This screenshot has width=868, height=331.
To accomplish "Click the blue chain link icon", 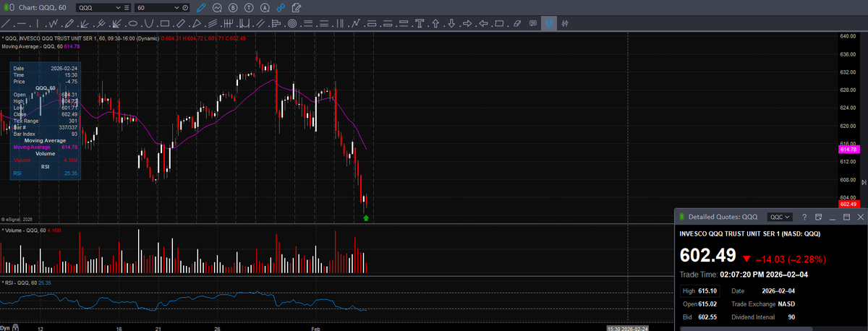I will (x=280, y=7).
